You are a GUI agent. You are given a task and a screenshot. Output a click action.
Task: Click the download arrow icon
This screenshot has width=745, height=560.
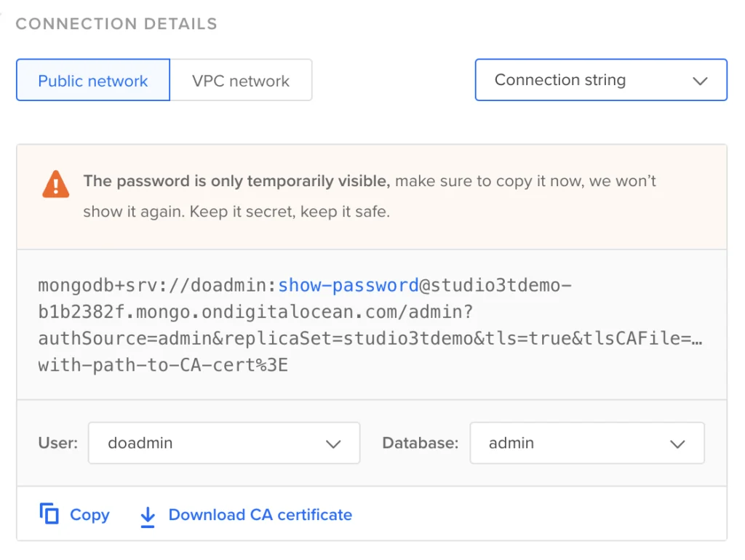pyautogui.click(x=148, y=517)
